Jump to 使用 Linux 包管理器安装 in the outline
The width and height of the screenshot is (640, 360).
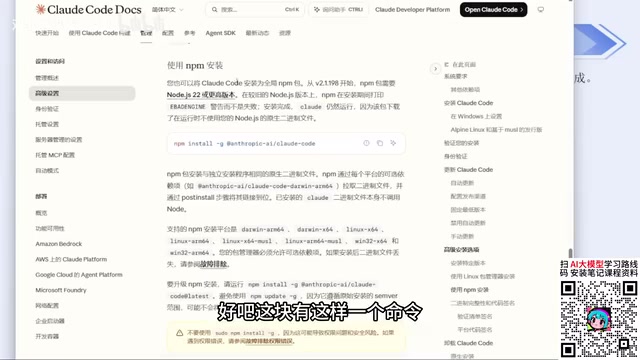482,276
